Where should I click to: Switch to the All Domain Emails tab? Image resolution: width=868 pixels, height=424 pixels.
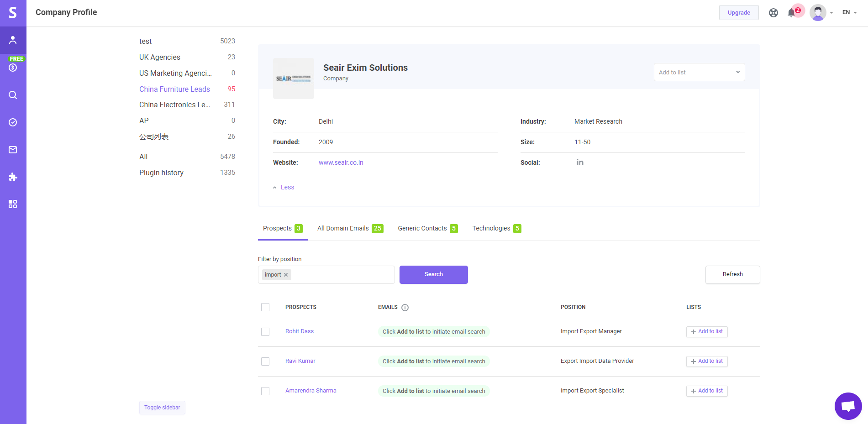coord(350,228)
